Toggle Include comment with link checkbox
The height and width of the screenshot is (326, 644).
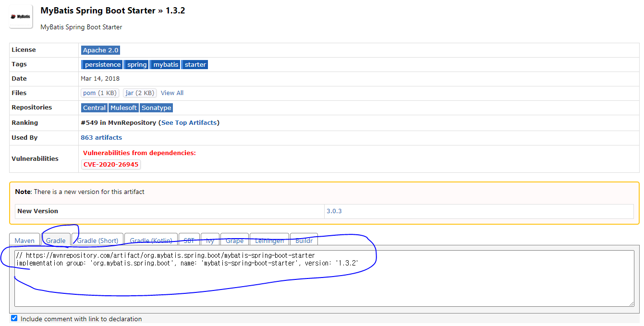[x=14, y=318]
